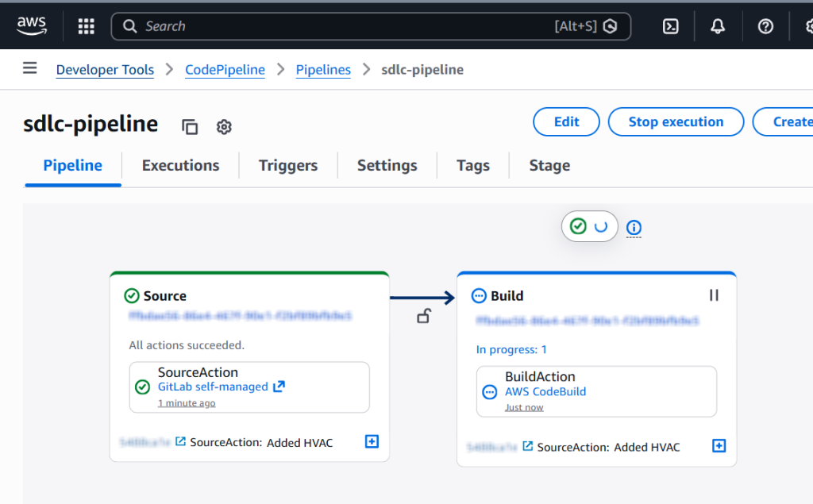Click the 'All actions succeeded.' text

point(187,345)
